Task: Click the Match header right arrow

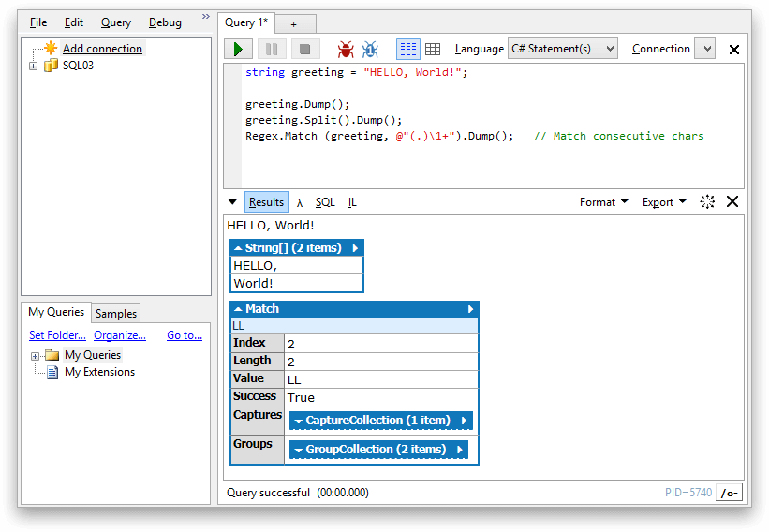Action: [x=471, y=309]
